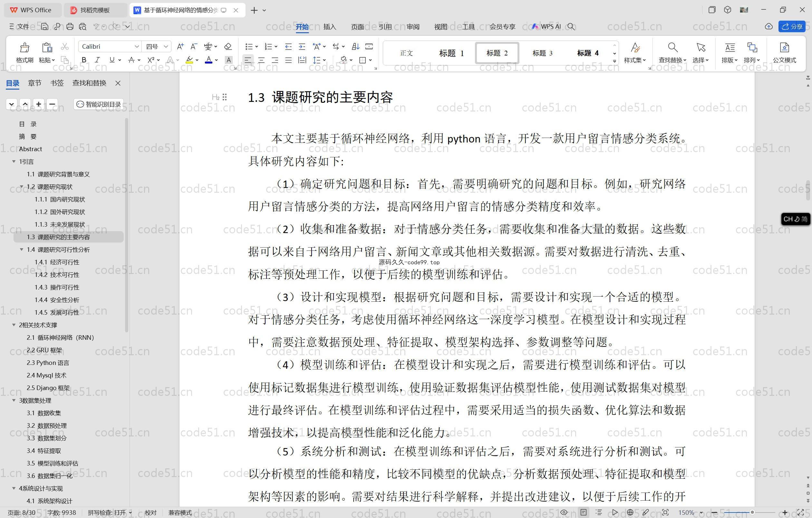The image size is (812, 518).
Task: Decrease paragraph indent
Action: coord(288,46)
